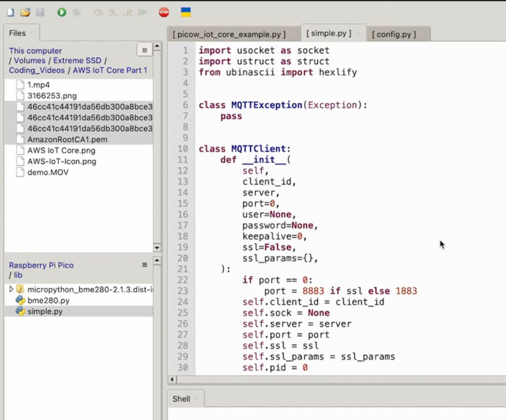506x420 pixels.
Task: Switch to config.py editor tab
Action: [394, 34]
